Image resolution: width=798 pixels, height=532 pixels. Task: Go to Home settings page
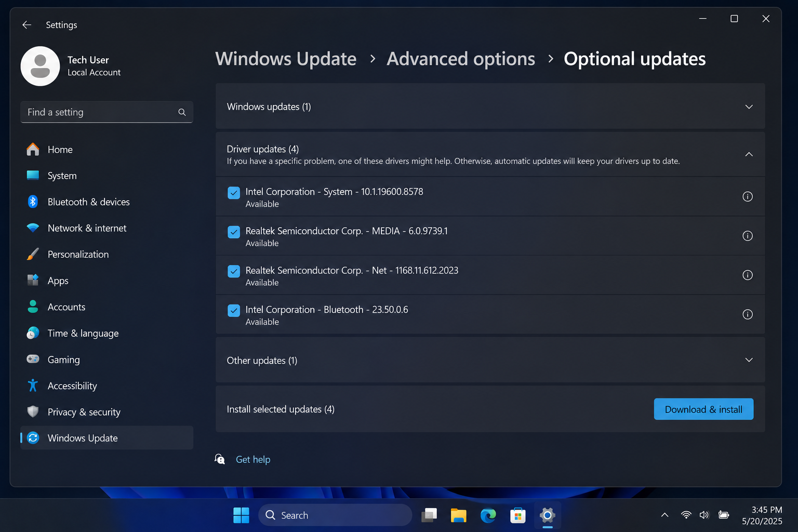(x=107, y=150)
